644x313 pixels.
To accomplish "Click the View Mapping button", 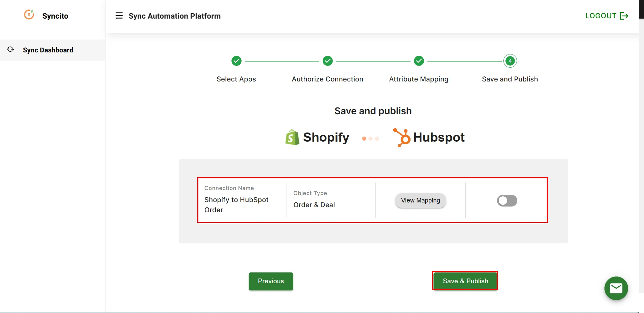I will 420,200.
